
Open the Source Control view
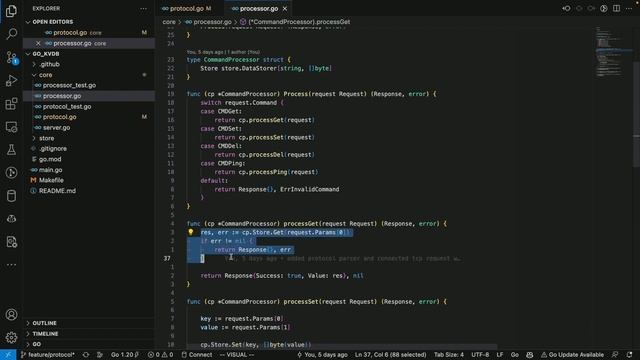tap(11, 57)
